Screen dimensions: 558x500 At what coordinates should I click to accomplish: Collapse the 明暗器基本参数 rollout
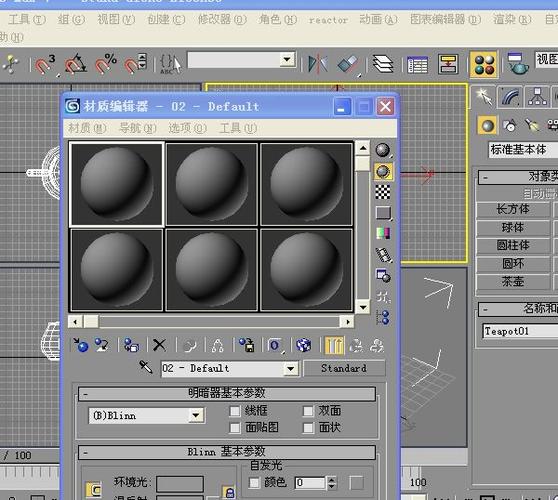[227, 393]
